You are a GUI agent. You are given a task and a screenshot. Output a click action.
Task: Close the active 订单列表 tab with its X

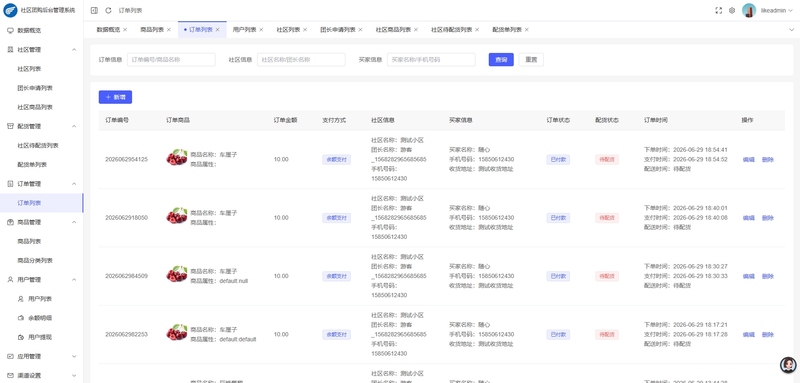point(217,30)
